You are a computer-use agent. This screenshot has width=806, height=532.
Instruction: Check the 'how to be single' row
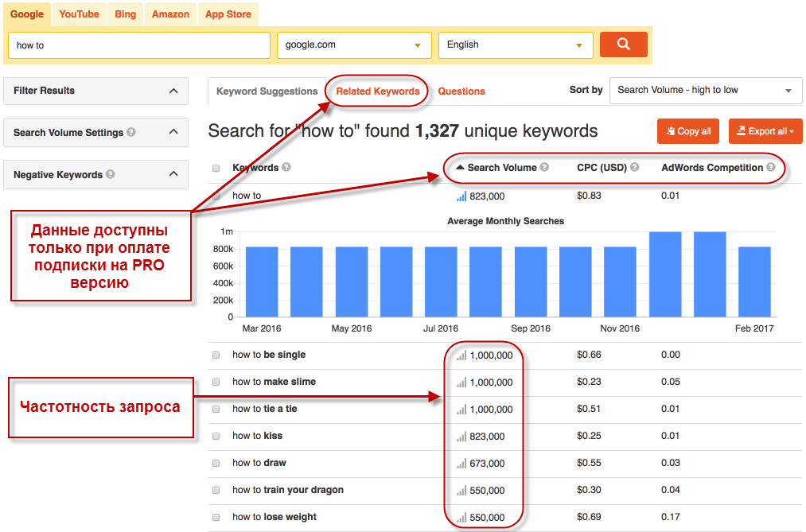click(x=216, y=355)
